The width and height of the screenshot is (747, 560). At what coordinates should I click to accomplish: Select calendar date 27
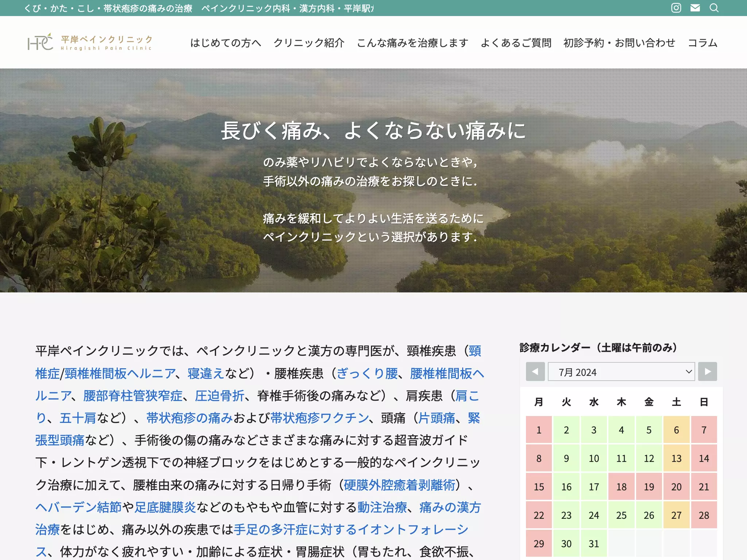676,515
